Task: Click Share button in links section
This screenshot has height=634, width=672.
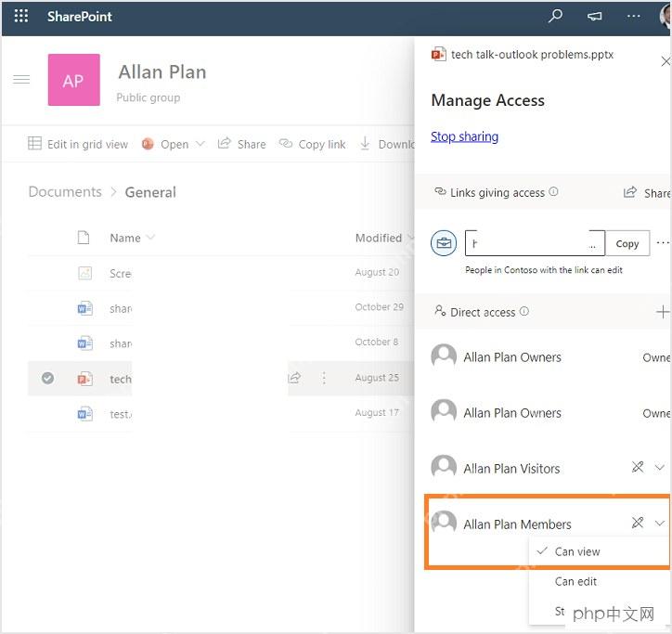Action: coord(647,193)
